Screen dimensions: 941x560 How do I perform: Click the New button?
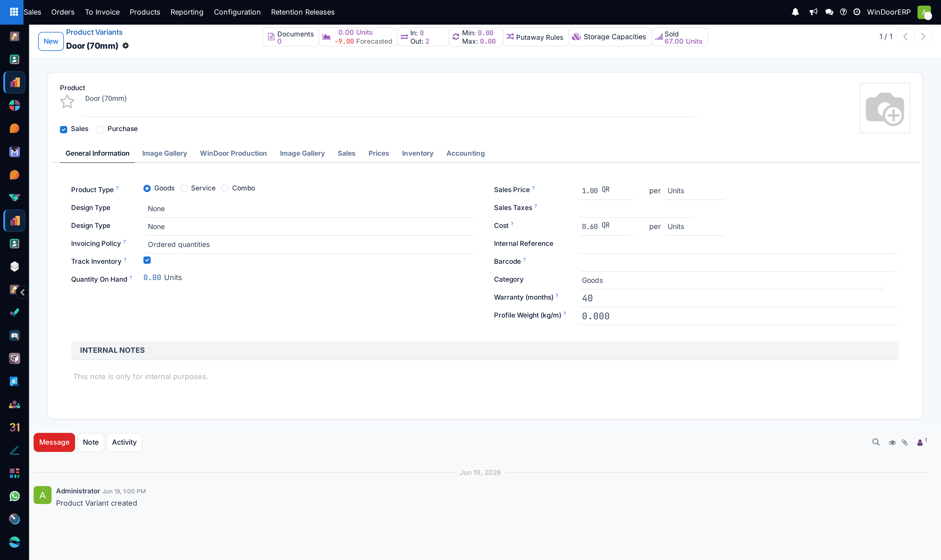tap(51, 41)
